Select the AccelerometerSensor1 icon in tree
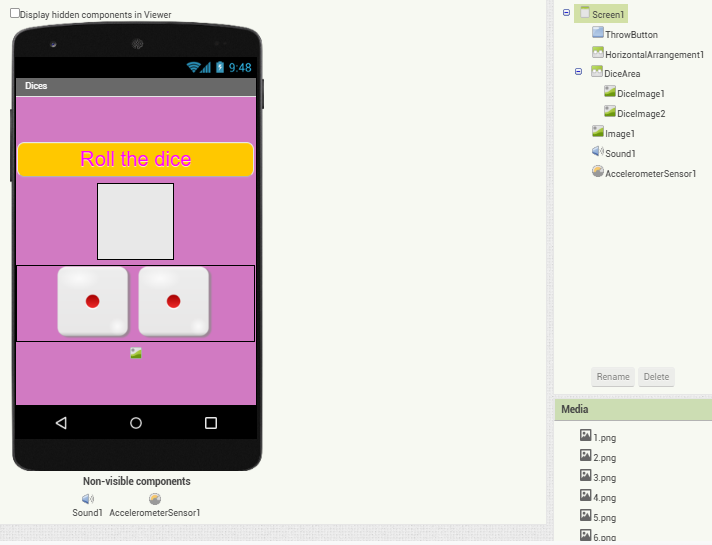 (598, 172)
